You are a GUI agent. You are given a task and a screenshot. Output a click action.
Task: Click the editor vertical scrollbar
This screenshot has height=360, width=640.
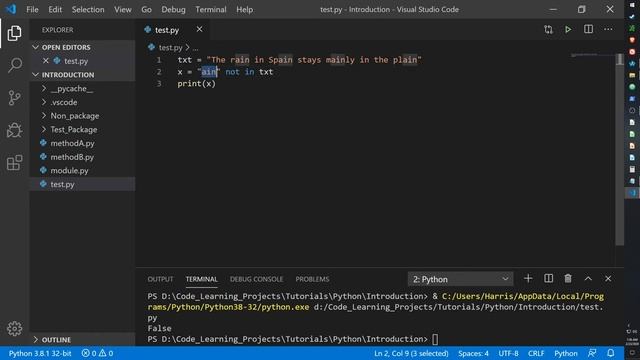point(620,149)
